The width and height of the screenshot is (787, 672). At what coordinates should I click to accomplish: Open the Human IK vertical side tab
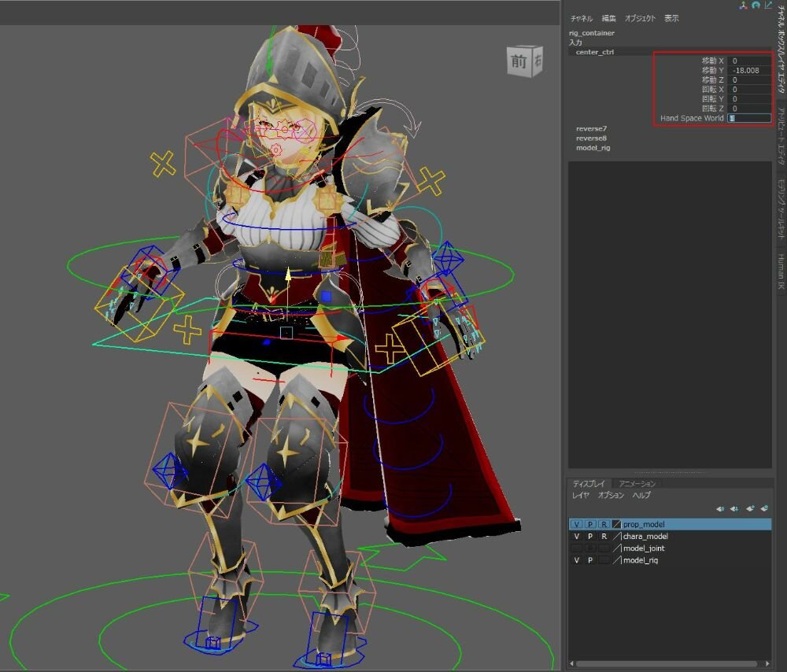coord(781,271)
